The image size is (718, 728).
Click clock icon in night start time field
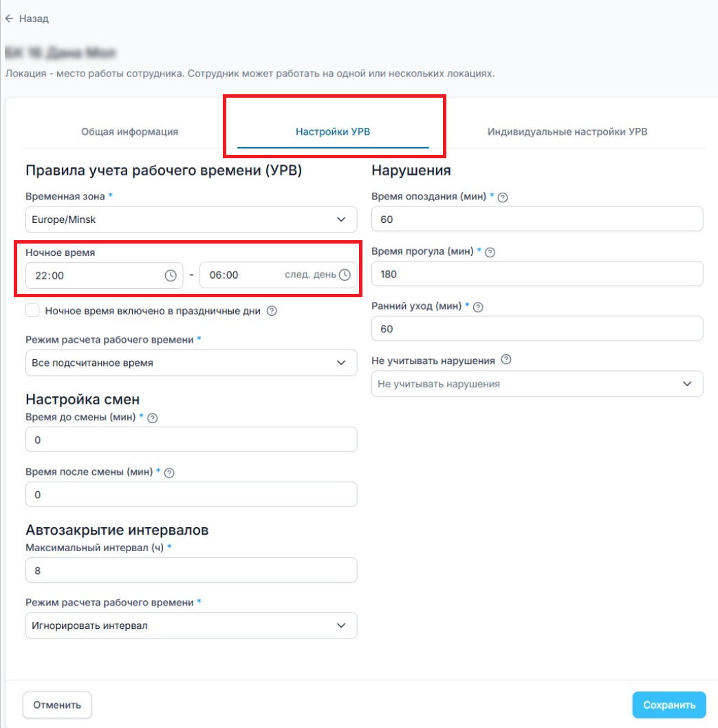pyautogui.click(x=171, y=275)
